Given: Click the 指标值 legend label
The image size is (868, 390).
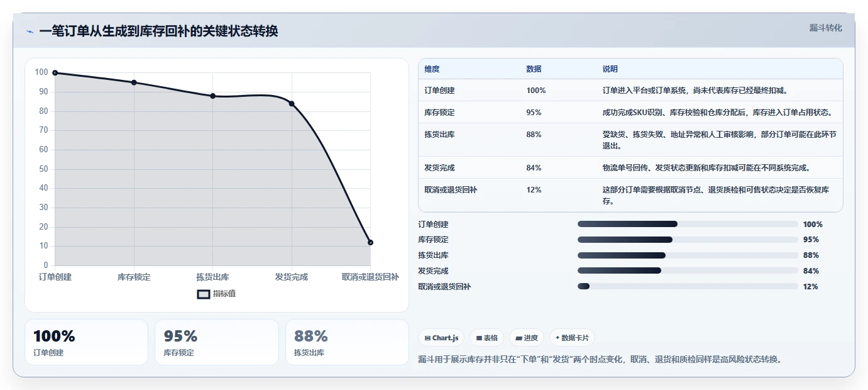Looking at the screenshot, I should [224, 294].
